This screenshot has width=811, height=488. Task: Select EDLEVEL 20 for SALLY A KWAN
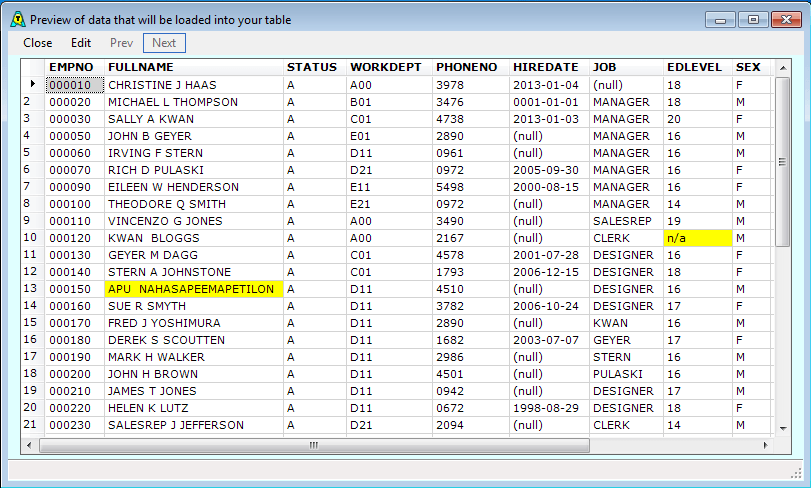pos(698,119)
